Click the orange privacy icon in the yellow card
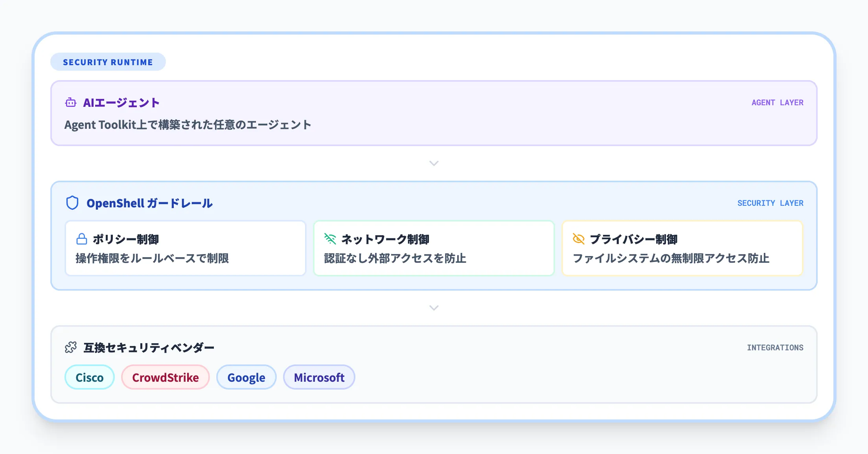This screenshot has height=454, width=868. coord(578,238)
